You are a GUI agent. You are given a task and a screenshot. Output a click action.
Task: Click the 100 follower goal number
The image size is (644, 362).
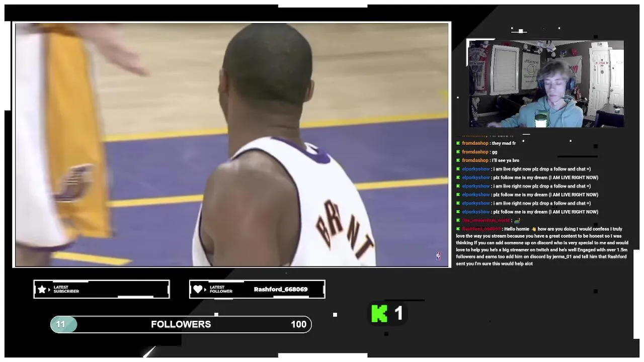pyautogui.click(x=298, y=324)
